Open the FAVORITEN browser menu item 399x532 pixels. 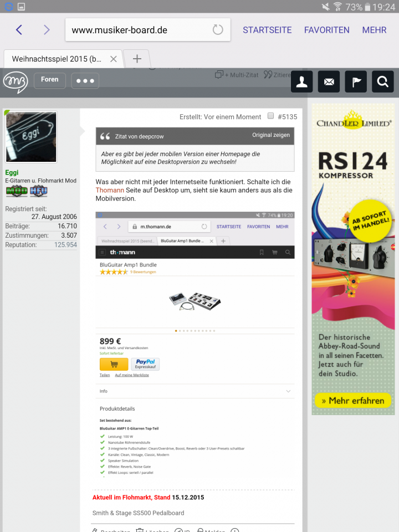click(327, 30)
